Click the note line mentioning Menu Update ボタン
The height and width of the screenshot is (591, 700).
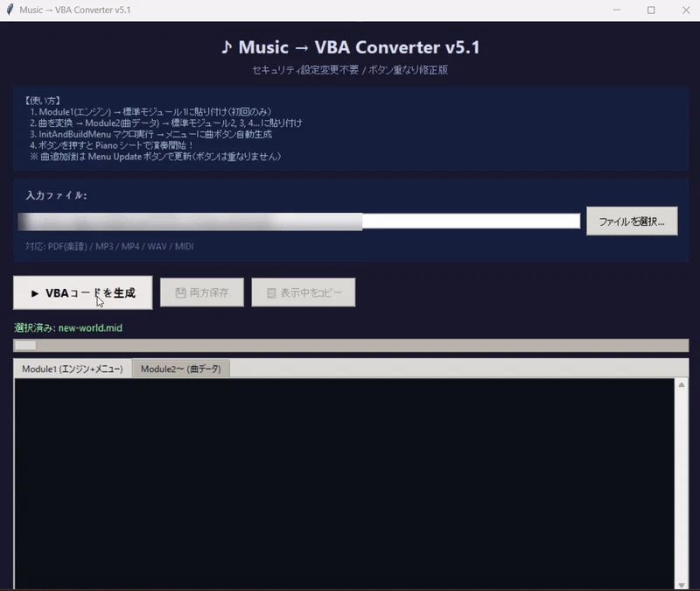(x=156, y=157)
